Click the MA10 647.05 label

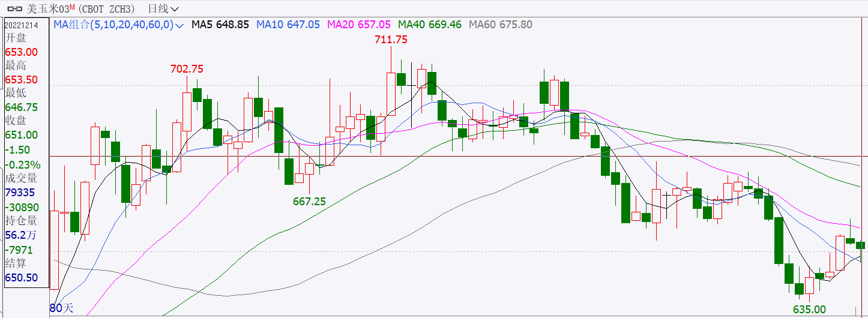click(288, 25)
